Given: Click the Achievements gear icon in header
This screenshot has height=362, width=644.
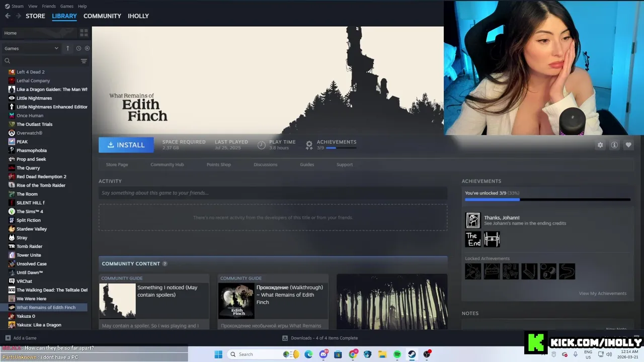Looking at the screenshot, I should click(309, 145).
